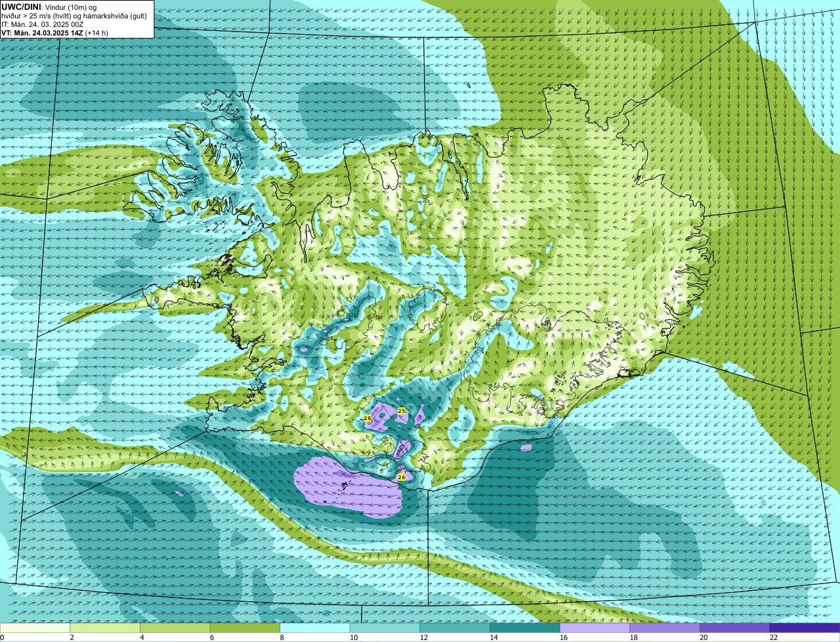Click the '16' tick label on color scale
This screenshot has width=840, height=642.
pyautogui.click(x=564, y=637)
